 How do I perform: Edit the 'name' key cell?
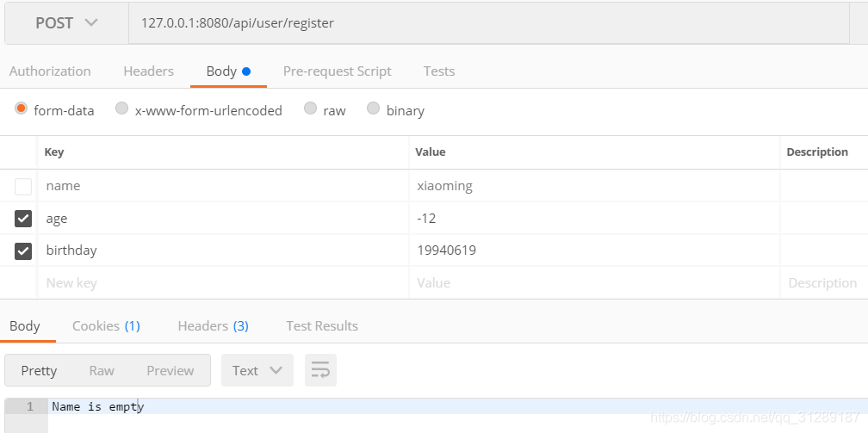tap(223, 186)
